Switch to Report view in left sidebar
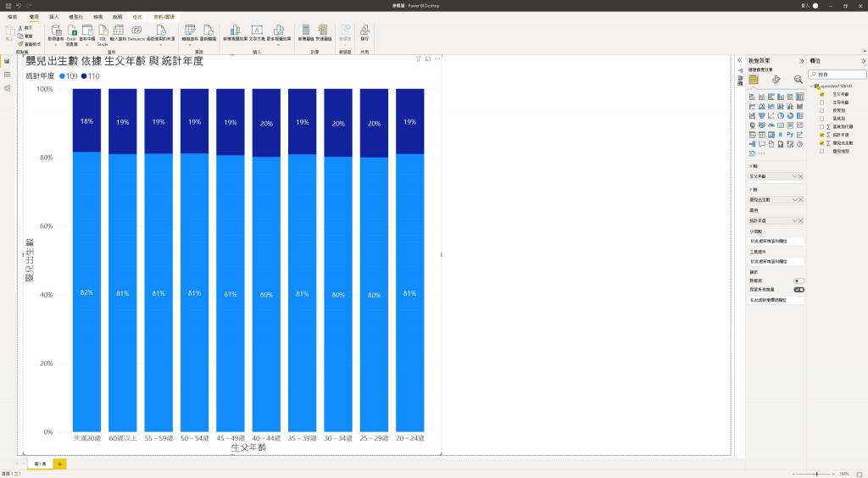The width and height of the screenshot is (868, 478). coord(7,61)
